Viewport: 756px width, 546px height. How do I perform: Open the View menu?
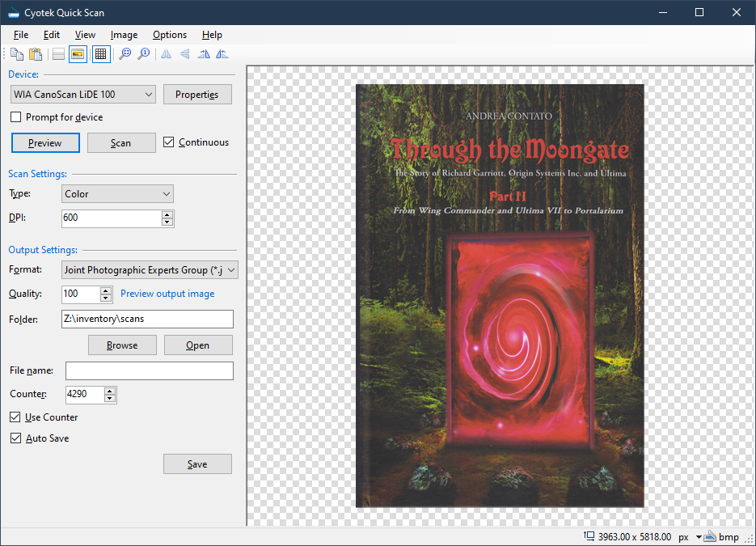click(85, 35)
